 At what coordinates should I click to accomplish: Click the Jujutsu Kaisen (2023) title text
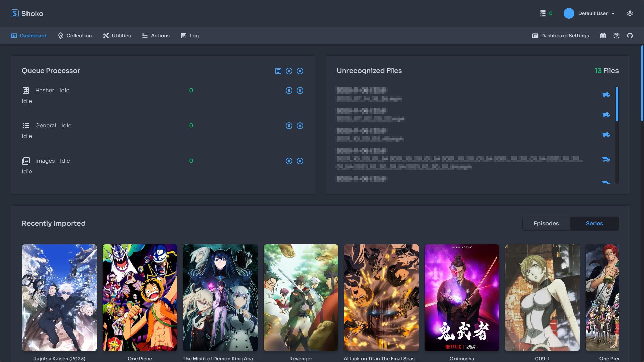pos(59,359)
